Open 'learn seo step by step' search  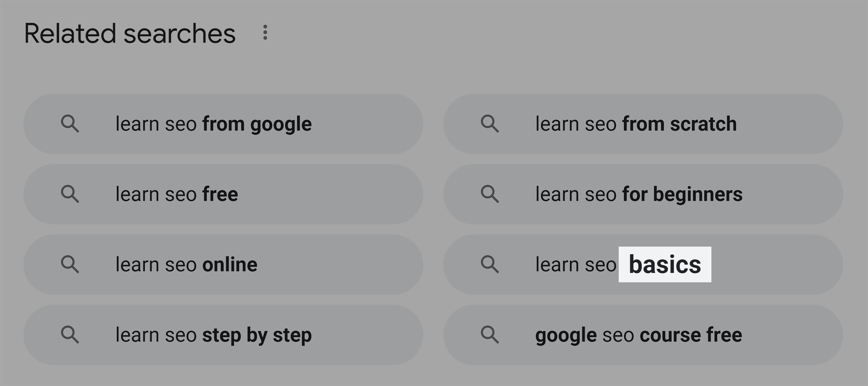[x=223, y=335]
